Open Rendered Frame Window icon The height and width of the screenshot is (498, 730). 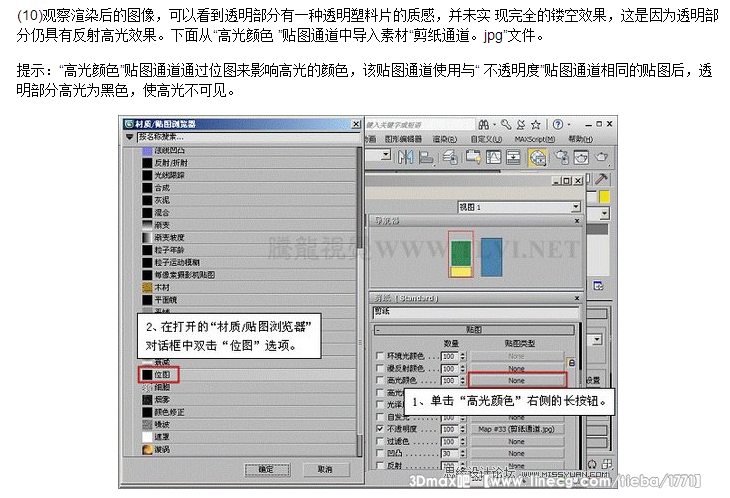tap(581, 157)
